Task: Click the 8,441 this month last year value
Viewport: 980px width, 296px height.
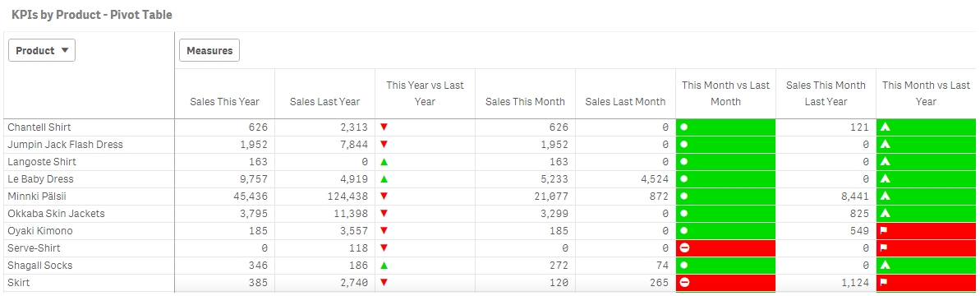Action: [854, 197]
